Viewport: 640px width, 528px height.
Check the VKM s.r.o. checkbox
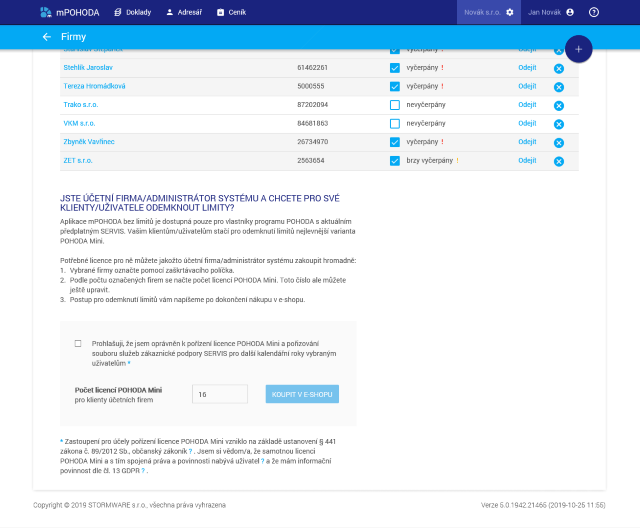pos(395,124)
